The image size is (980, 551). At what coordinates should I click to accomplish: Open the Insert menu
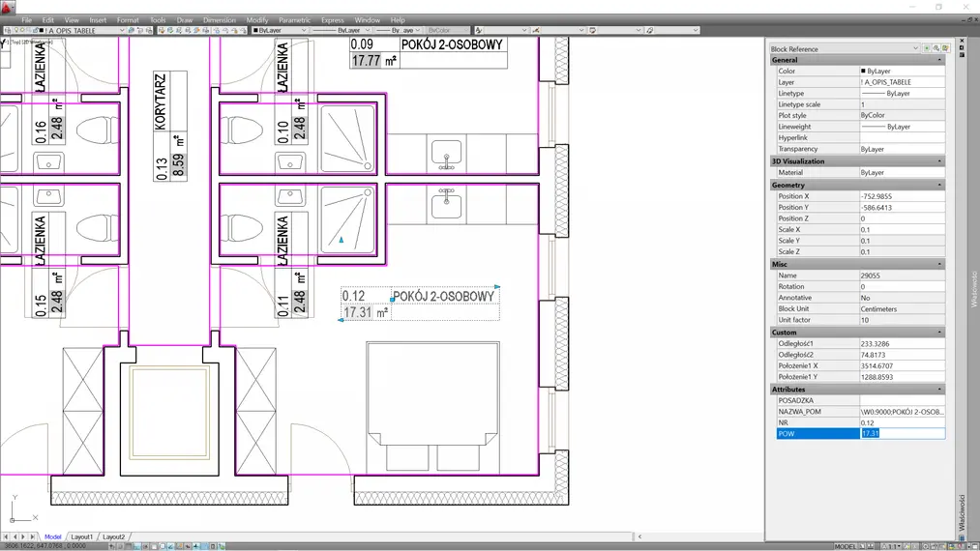click(98, 20)
